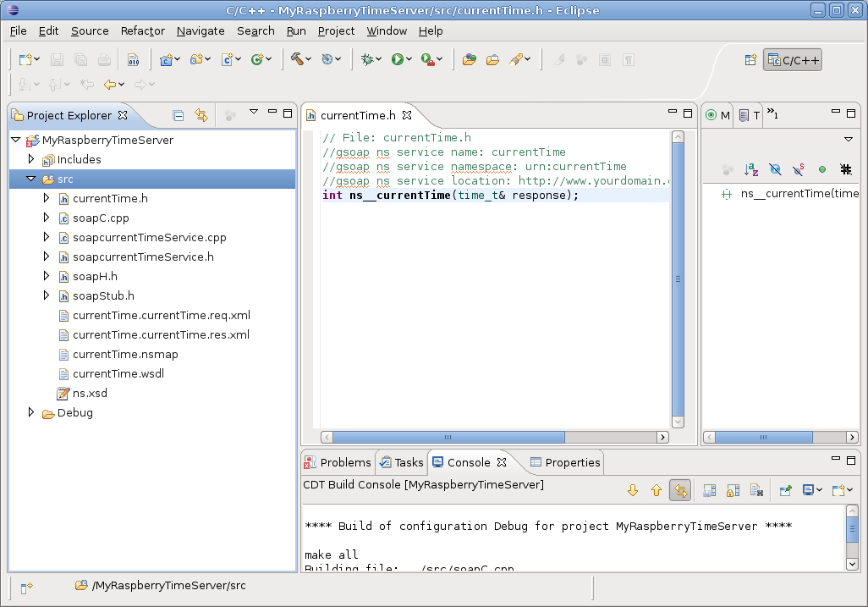
Task: Expand the Debug folder
Action: [31, 412]
